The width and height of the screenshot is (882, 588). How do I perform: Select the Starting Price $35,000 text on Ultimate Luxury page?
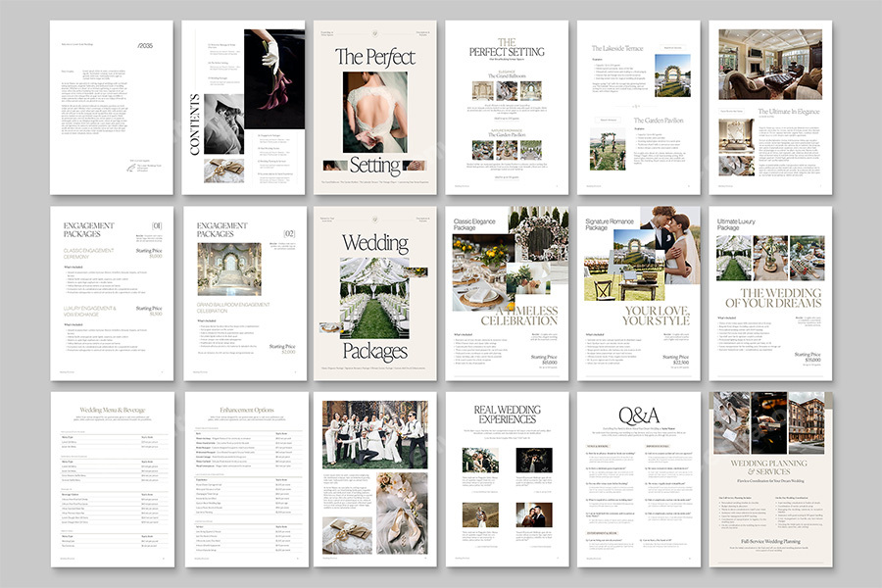(808, 357)
